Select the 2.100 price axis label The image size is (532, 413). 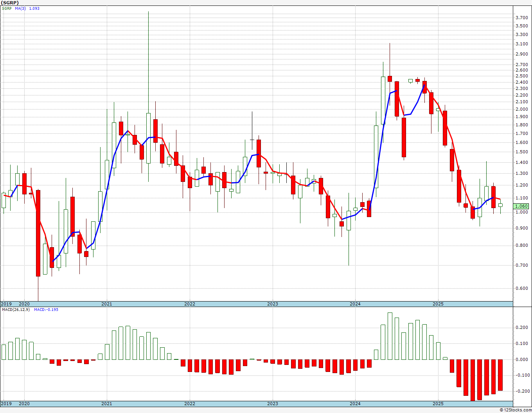click(522, 102)
